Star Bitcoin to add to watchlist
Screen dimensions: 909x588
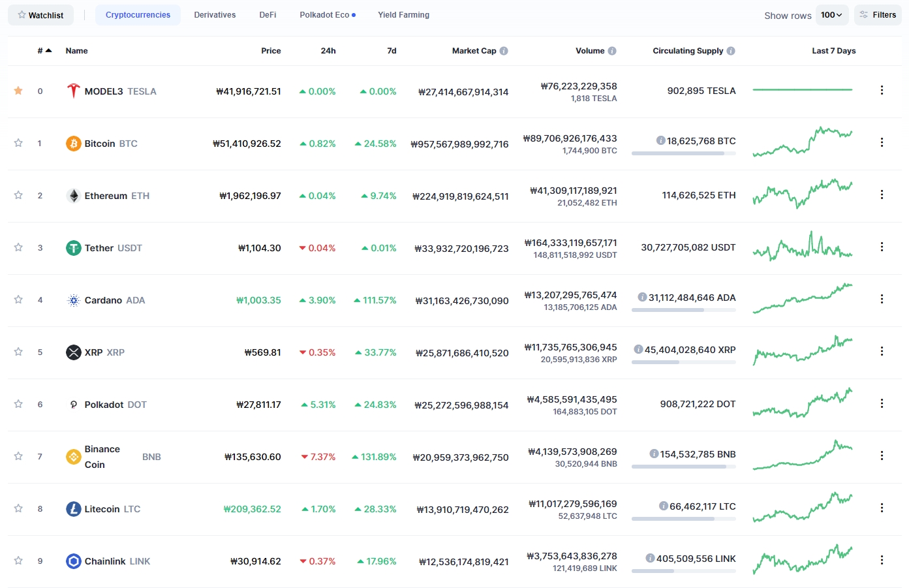coord(18,143)
